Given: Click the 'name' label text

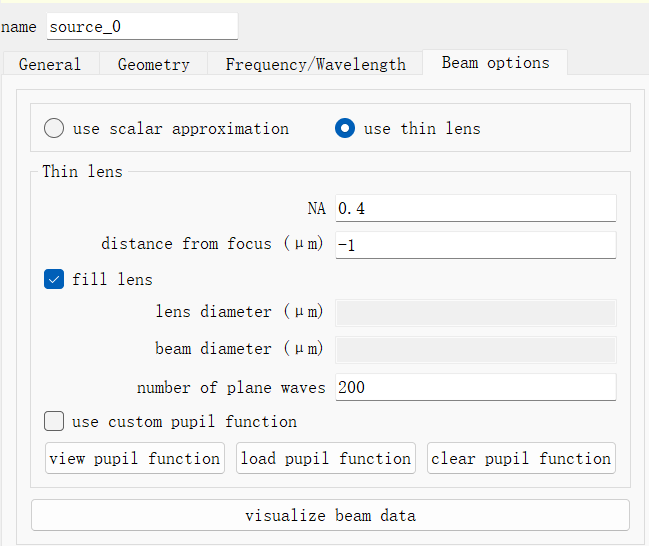Looking at the screenshot, I should click(x=19, y=27).
